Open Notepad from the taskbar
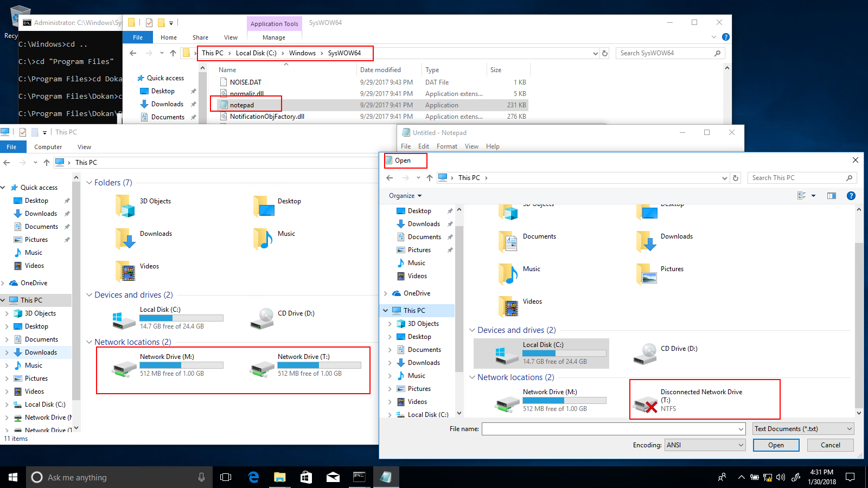Screen dimensions: 868x488 [x=386, y=477]
